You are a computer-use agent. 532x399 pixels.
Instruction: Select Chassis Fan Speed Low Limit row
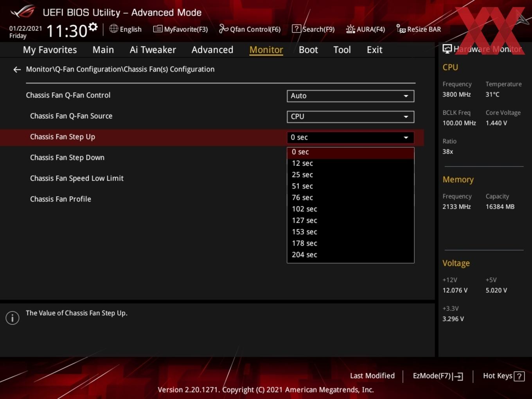[77, 178]
